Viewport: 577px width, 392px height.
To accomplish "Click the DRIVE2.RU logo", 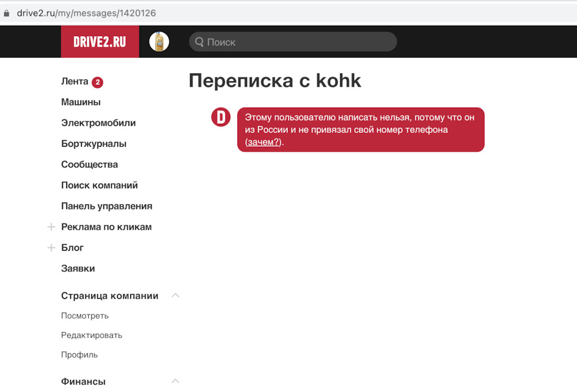I will [100, 42].
